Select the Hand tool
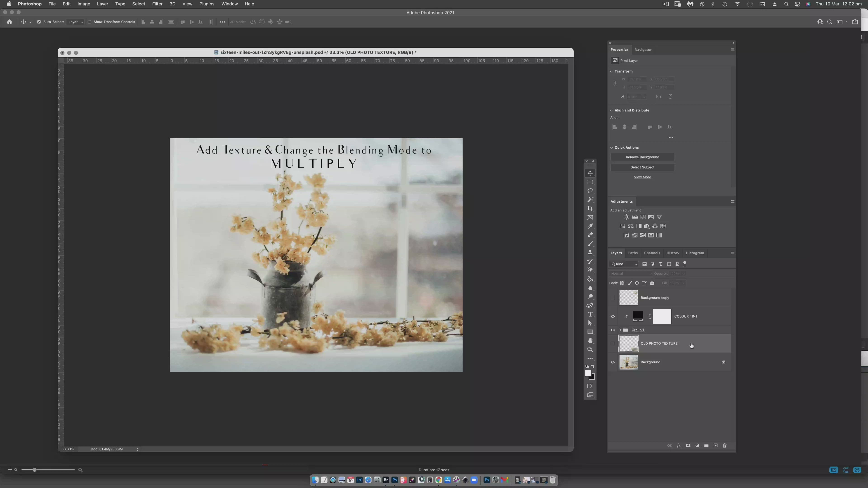This screenshot has width=868, height=488. click(590, 340)
